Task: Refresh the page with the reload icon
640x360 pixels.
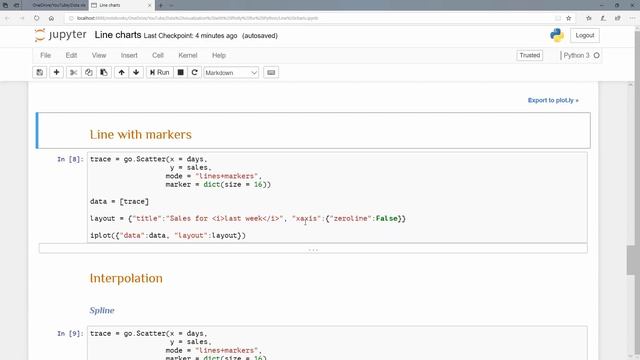Action: pos(37,18)
